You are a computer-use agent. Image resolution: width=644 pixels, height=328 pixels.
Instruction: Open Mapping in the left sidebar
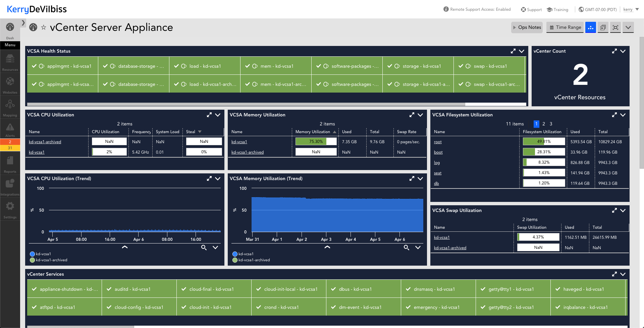pos(10,108)
